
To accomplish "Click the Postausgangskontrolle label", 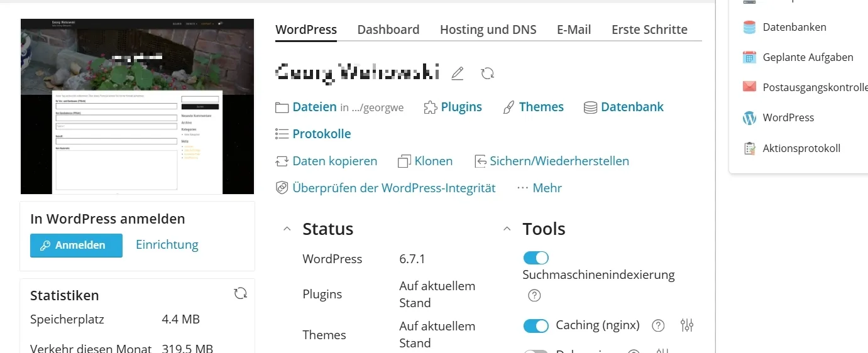I will coord(815,87).
